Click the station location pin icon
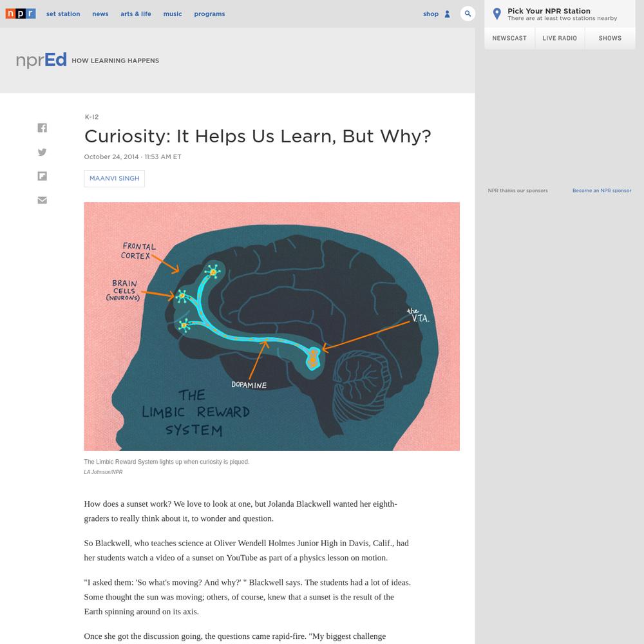 (x=497, y=14)
